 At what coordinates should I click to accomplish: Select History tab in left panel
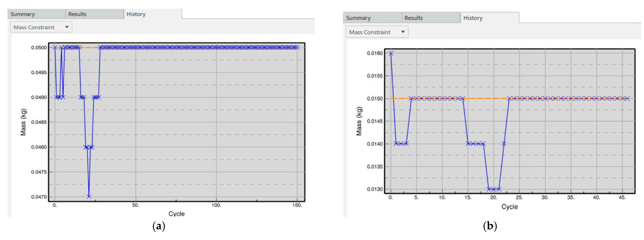136,14
